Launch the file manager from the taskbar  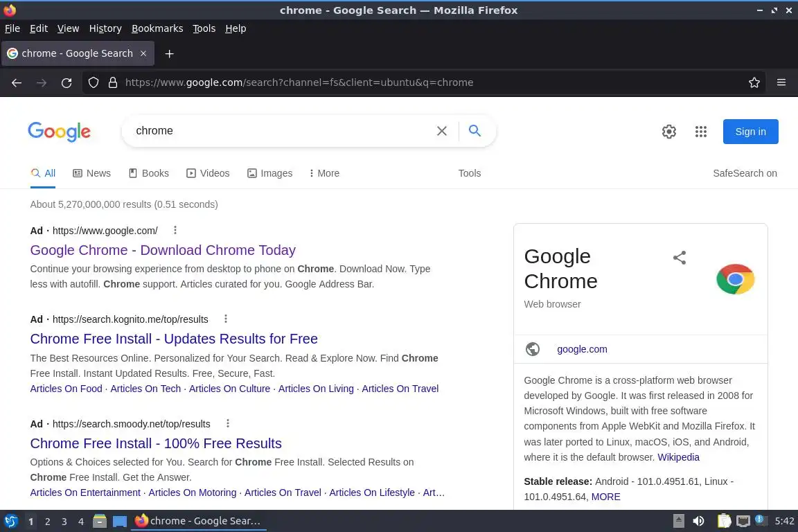[100, 521]
